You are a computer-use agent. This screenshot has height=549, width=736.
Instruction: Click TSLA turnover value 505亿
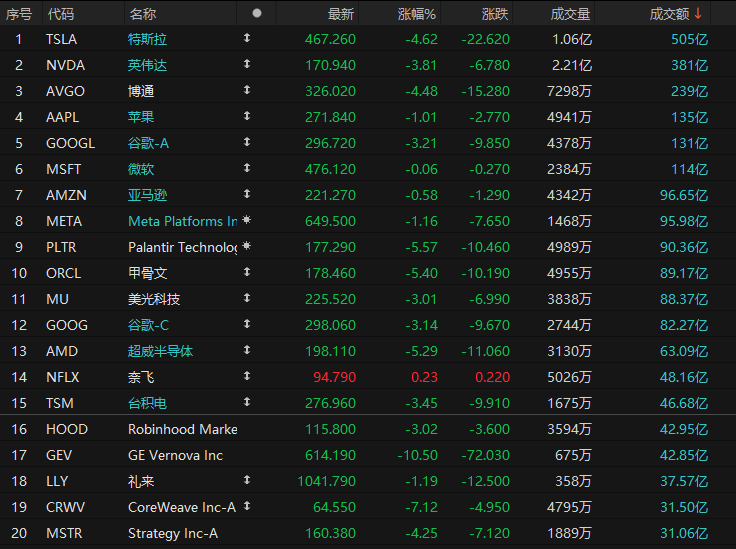pos(690,39)
